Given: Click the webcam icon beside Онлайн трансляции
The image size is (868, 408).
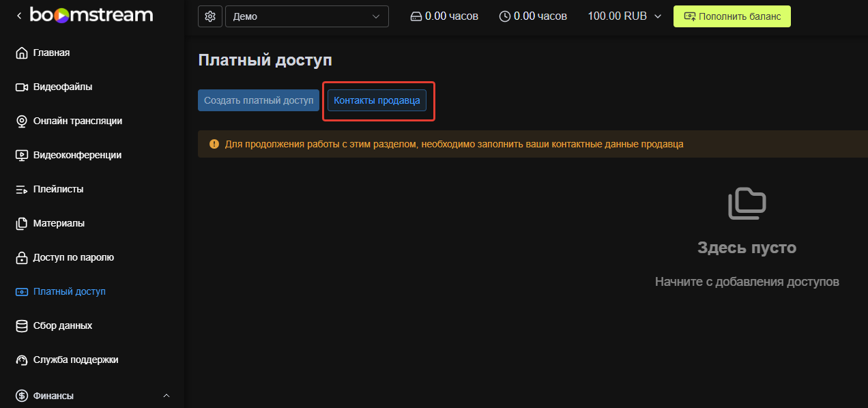Looking at the screenshot, I should pos(21,121).
